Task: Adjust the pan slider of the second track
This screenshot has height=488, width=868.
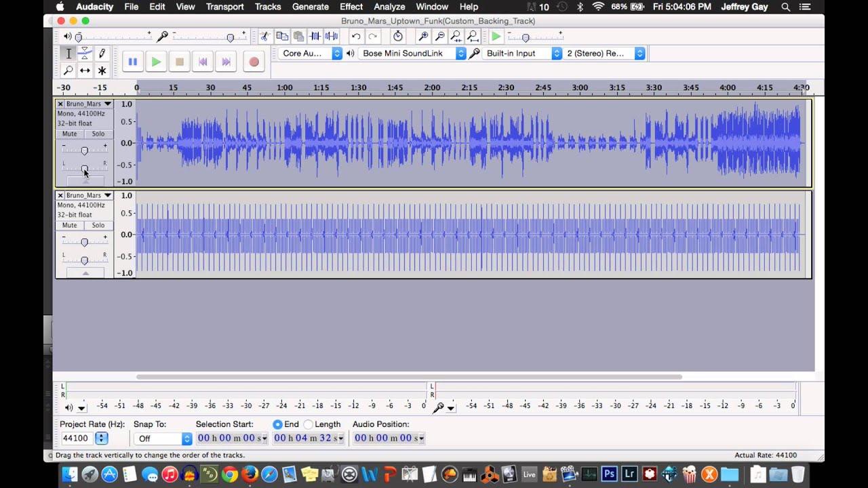Action: pyautogui.click(x=84, y=260)
